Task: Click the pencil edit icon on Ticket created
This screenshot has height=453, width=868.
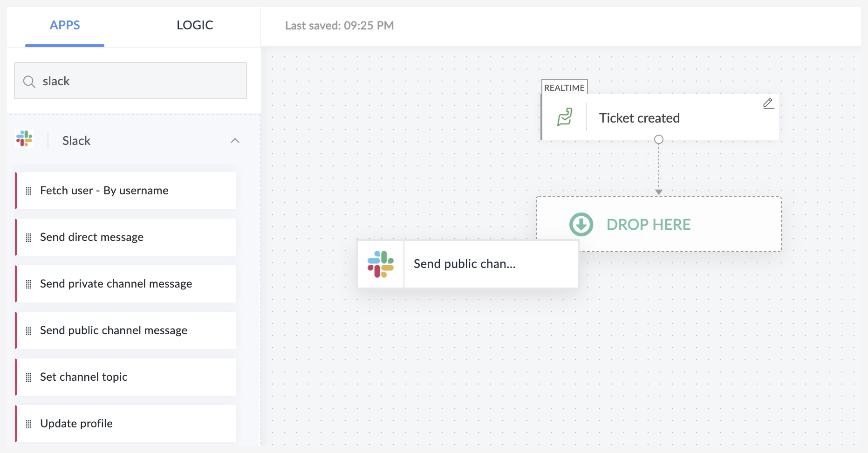Action: coord(768,103)
